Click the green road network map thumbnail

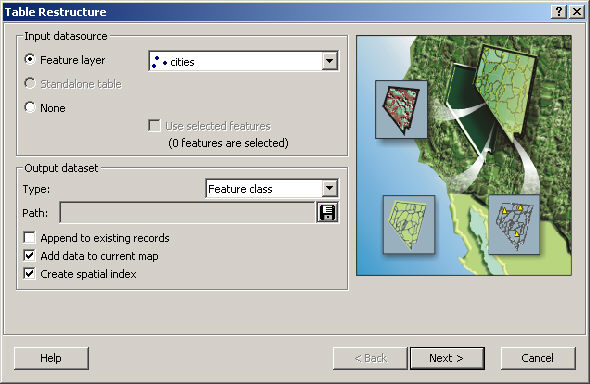click(409, 225)
